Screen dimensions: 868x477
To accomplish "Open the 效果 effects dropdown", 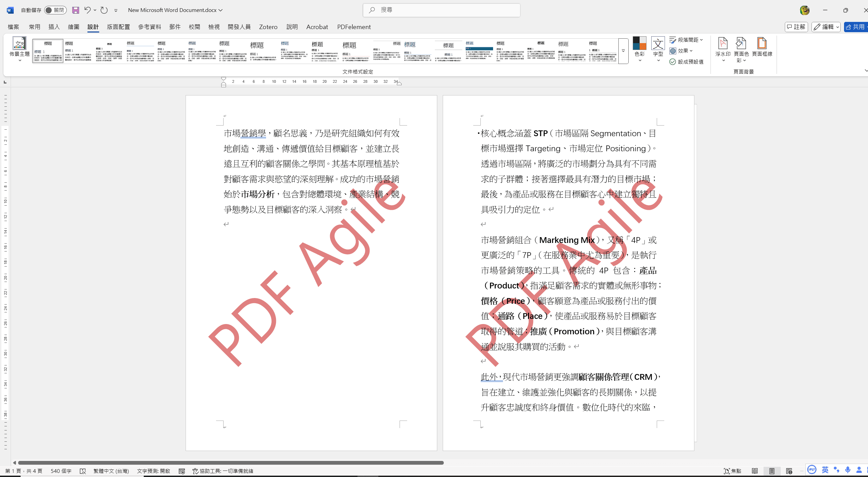I will point(681,51).
